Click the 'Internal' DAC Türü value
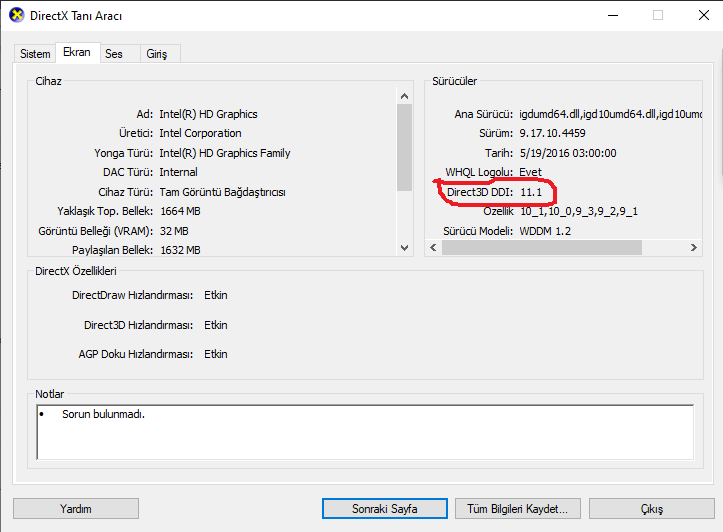Image resolution: width=723 pixels, height=532 pixels. [x=178, y=172]
